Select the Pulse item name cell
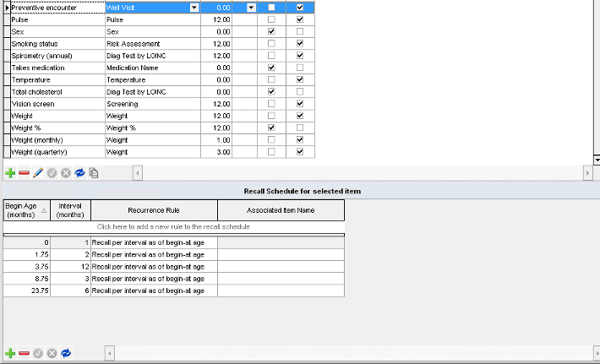This screenshot has width=600, height=364. pyautogui.click(x=57, y=19)
